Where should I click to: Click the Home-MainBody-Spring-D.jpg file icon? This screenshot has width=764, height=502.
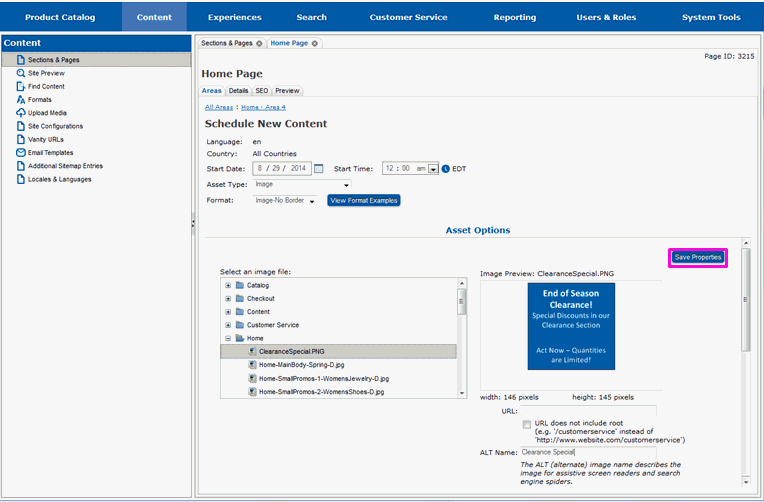pos(252,365)
